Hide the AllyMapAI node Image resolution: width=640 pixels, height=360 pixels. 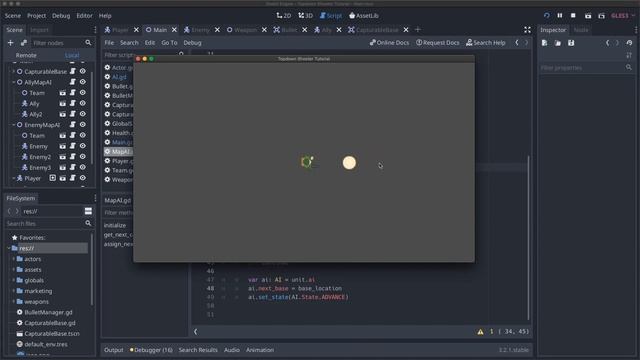(x=83, y=82)
